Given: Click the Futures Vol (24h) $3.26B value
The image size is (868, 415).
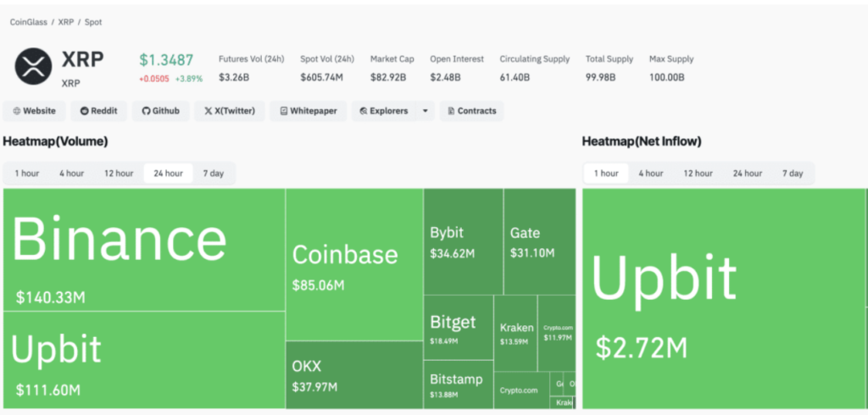Looking at the screenshot, I should point(234,77).
